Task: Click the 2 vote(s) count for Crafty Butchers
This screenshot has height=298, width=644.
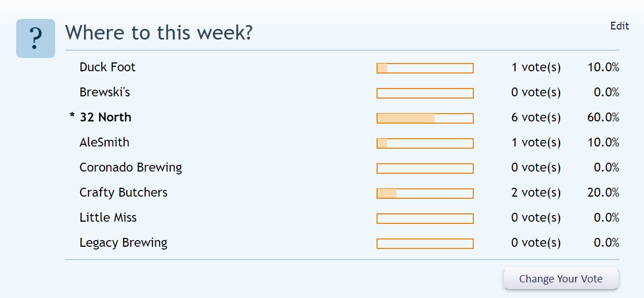Action: 536,193
